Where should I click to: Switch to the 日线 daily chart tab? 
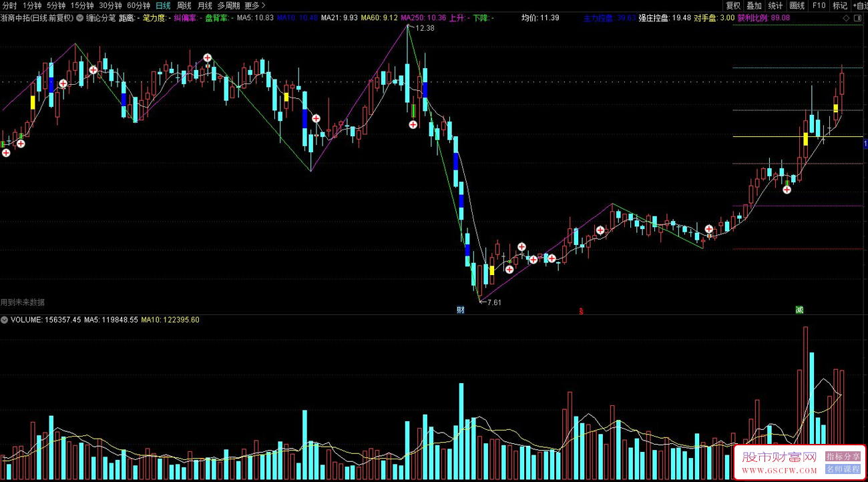(163, 5)
